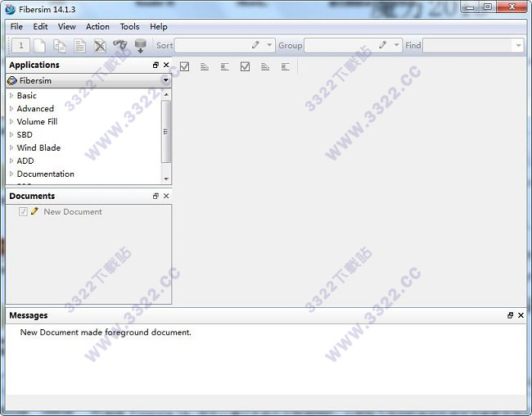Toggle the first checkmark icon in list toolbar
Screen dimensions: 532x416
(185, 66)
